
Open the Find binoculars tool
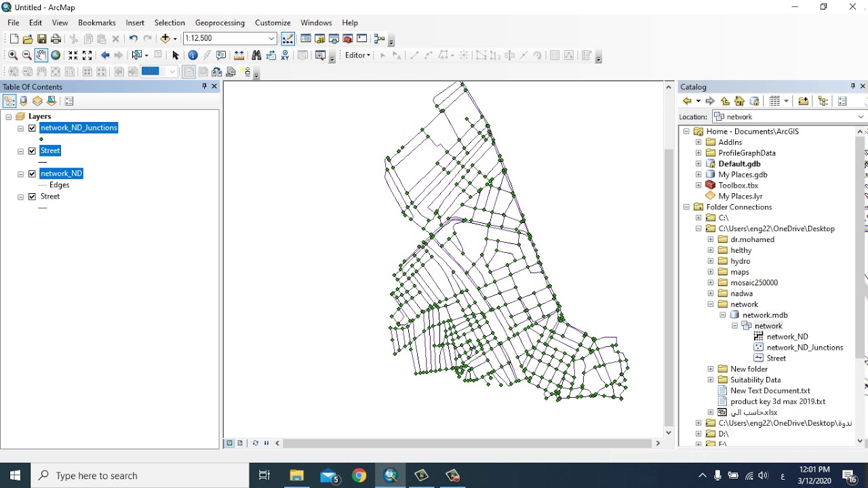(x=256, y=56)
